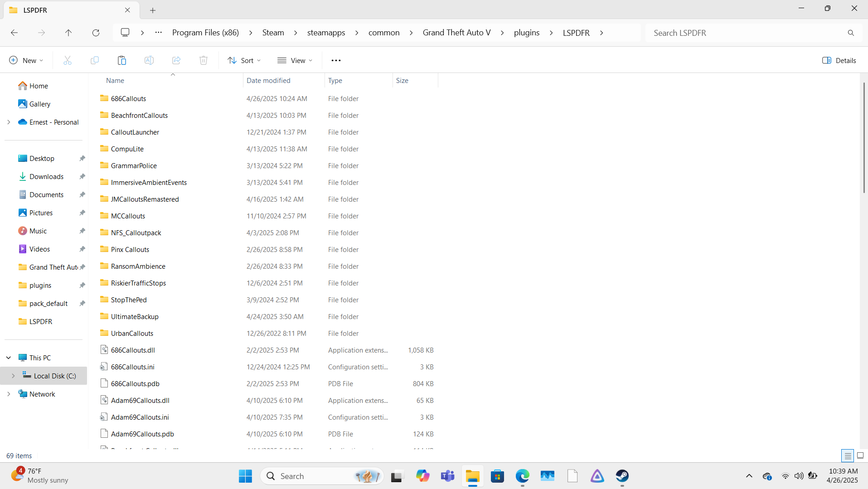Screen dimensions: 868x489
Task: Open Windows Start menu
Action: pyautogui.click(x=245, y=476)
